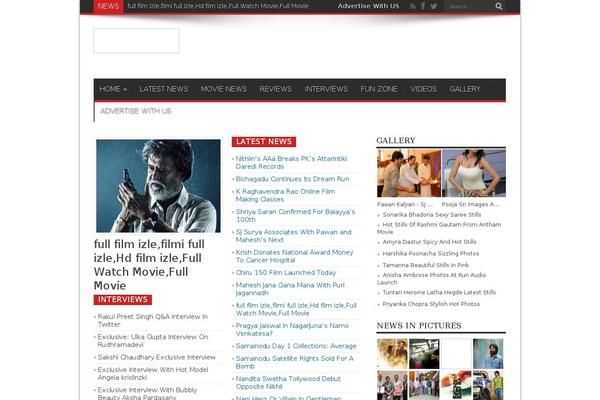Click the GALLERY sidebar heading
This screenshot has height=400, width=600.
pyautogui.click(x=396, y=140)
